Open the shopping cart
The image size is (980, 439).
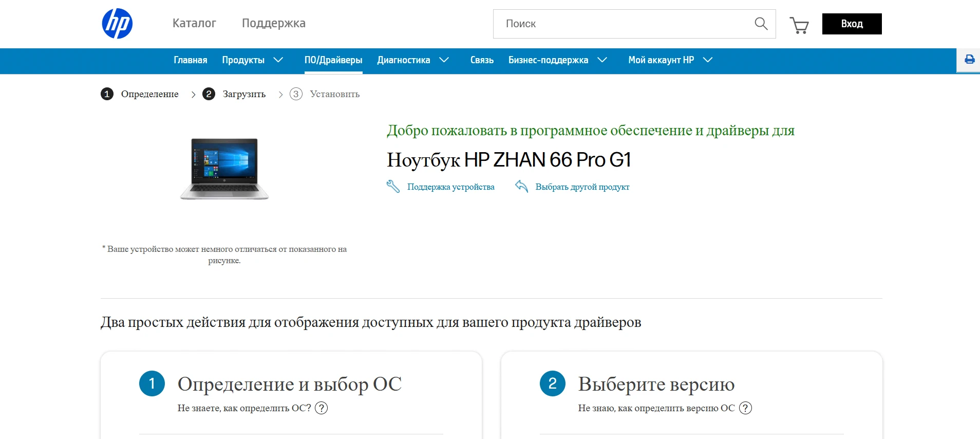tap(799, 25)
